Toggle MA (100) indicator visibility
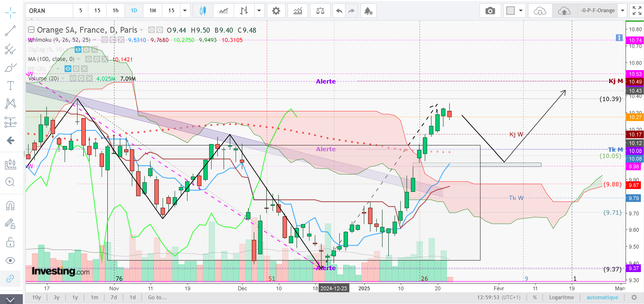The image size is (644, 304). tap(89, 59)
